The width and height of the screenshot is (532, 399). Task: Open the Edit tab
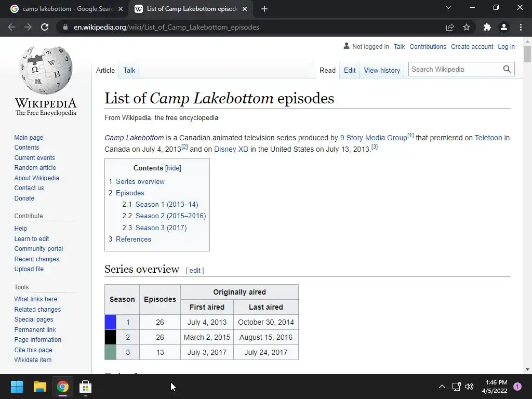tap(350, 70)
